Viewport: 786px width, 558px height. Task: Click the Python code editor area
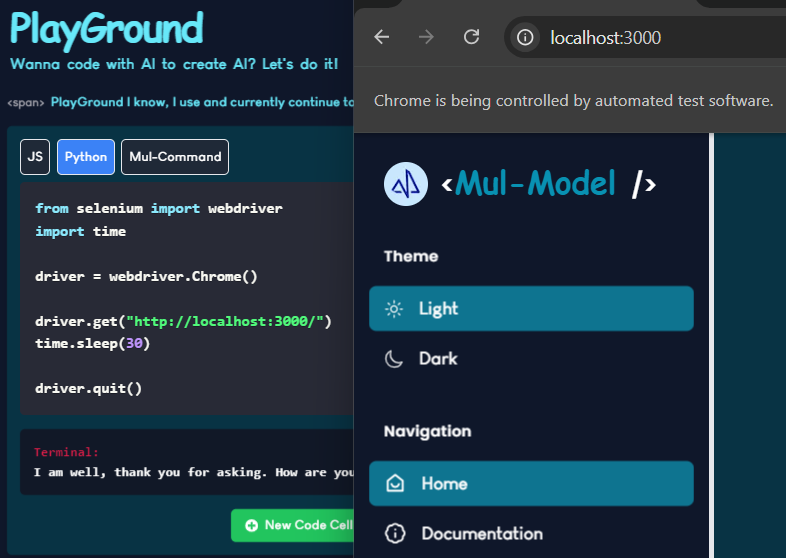pyautogui.click(x=187, y=298)
